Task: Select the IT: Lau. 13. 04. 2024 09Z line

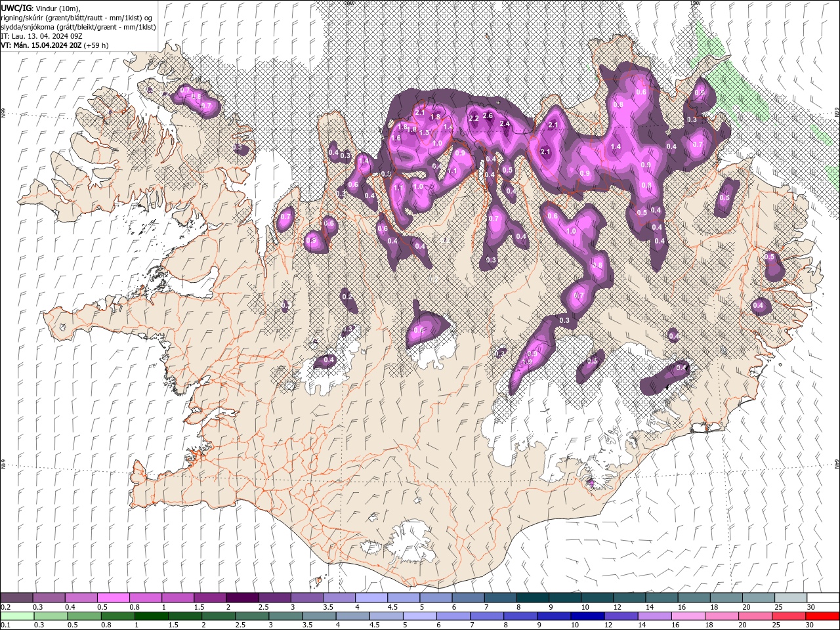Action: (x=41, y=36)
